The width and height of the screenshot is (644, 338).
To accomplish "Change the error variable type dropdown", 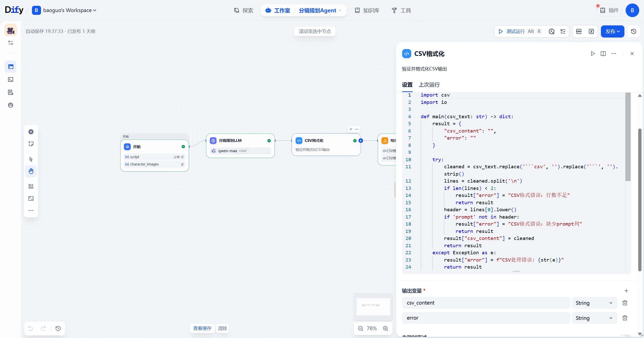I will (594, 318).
